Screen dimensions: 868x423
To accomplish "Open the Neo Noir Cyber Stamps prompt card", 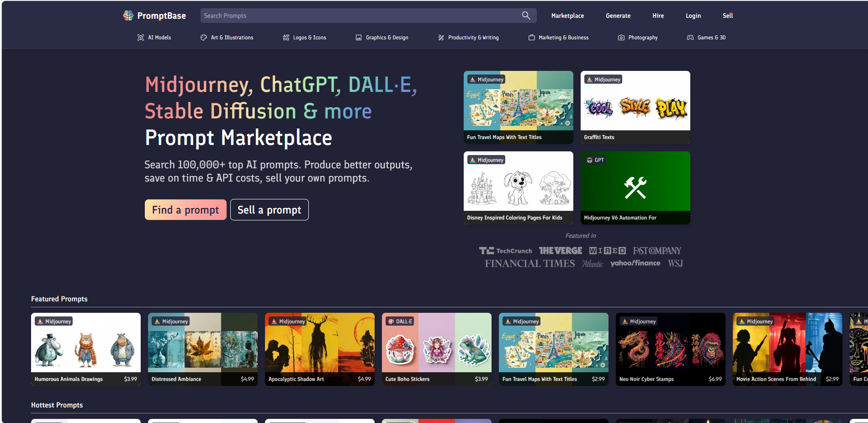I will click(x=671, y=349).
